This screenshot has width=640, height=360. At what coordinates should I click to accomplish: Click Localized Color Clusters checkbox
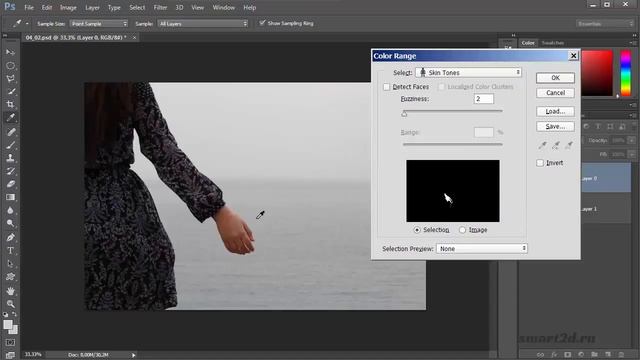(x=441, y=87)
